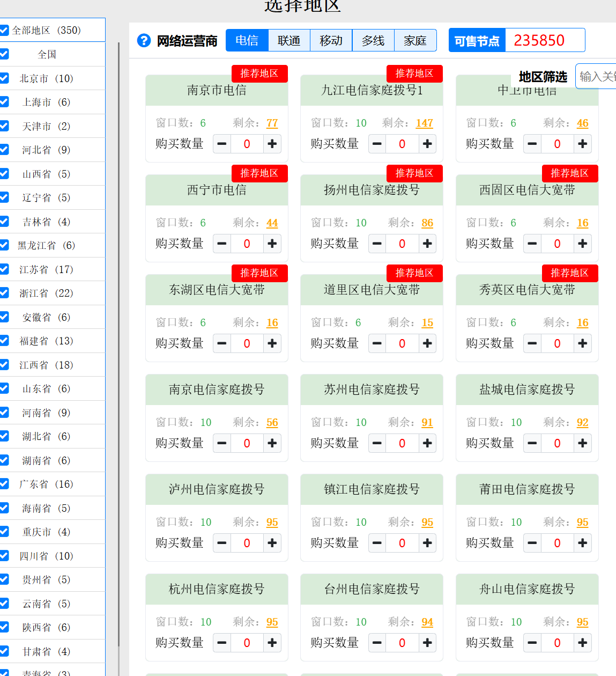Increase quantity for 苏州电信家庭拨号
Viewport: 616px width, 676px height.
pyautogui.click(x=427, y=443)
